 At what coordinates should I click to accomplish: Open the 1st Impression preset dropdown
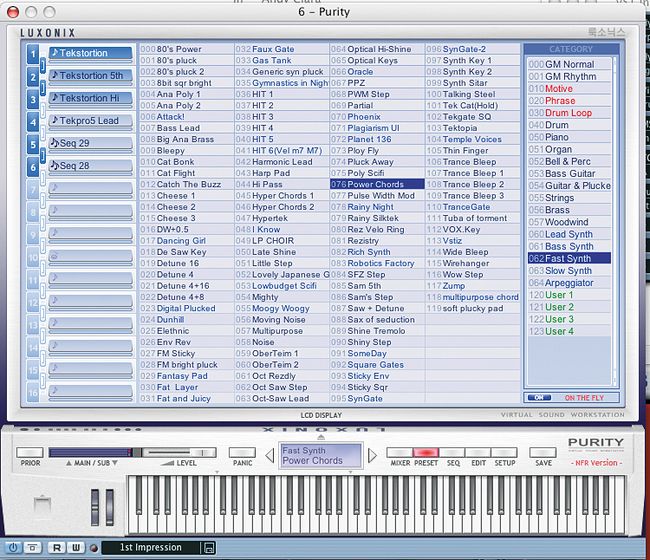[x=151, y=548]
